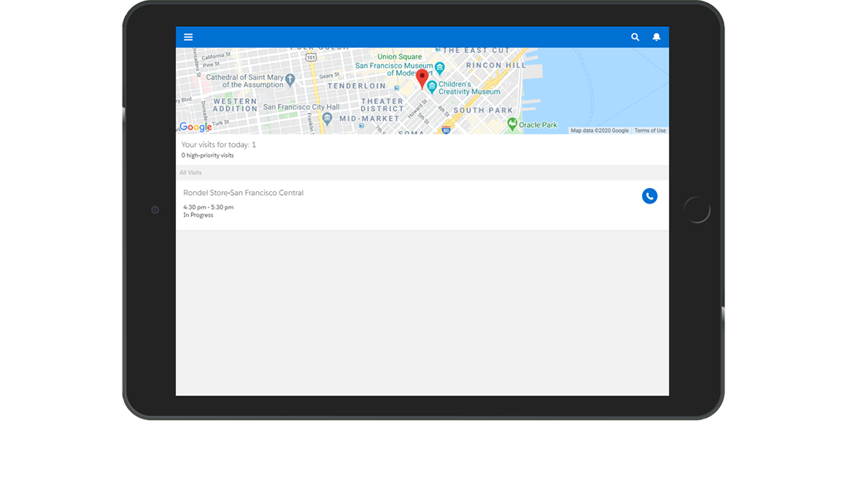Click 'Your visits for today: 1' text
Image resolution: width=868 pixels, height=501 pixels.
(219, 144)
